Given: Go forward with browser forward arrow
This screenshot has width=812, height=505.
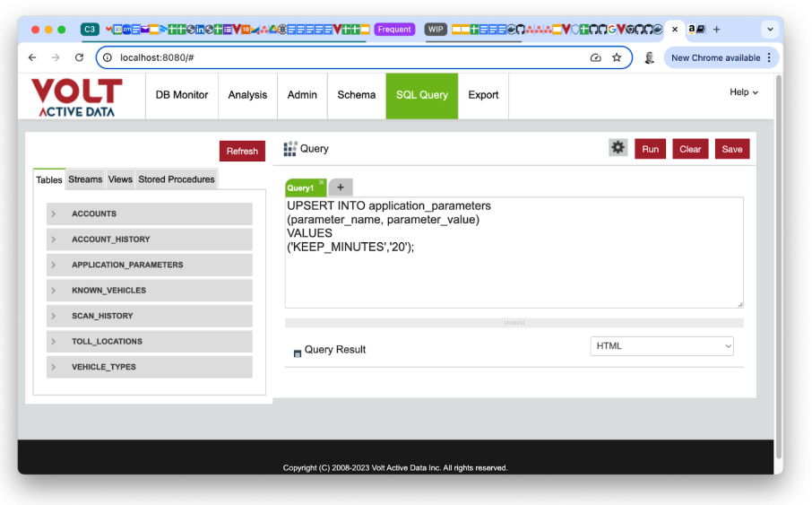Looking at the screenshot, I should [56, 57].
